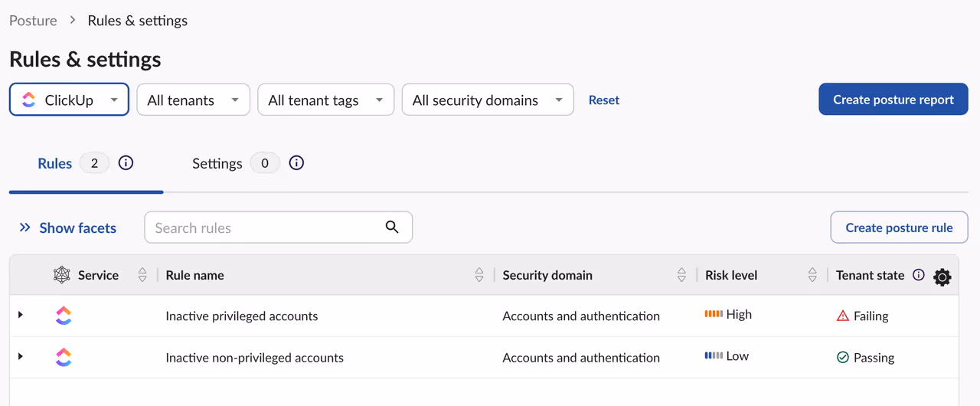Open the ClickUp service dropdown
This screenshot has height=406, width=980.
(69, 100)
